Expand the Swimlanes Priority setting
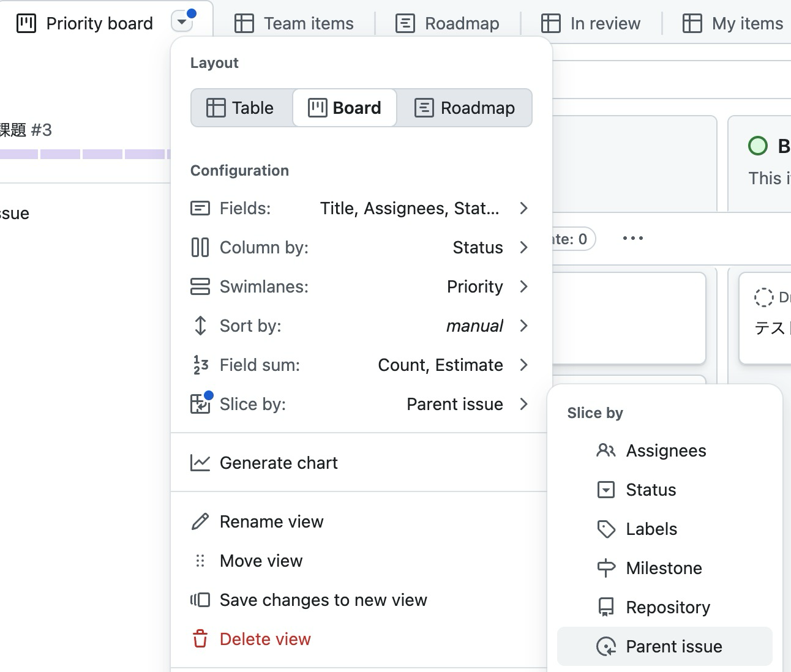The height and width of the screenshot is (672, 791). click(361, 286)
